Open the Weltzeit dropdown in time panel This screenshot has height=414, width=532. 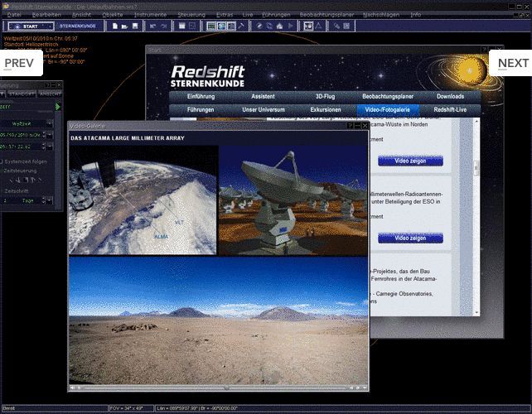pyautogui.click(x=50, y=123)
